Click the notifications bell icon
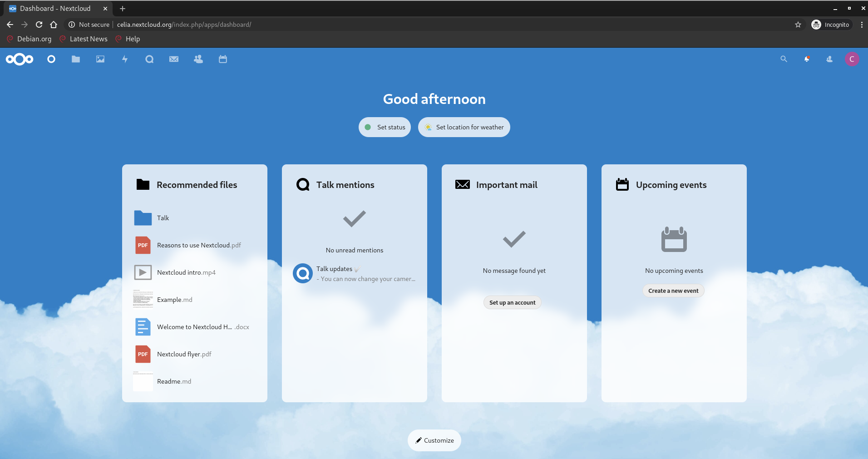Viewport: 868px width, 459px height. pos(807,59)
